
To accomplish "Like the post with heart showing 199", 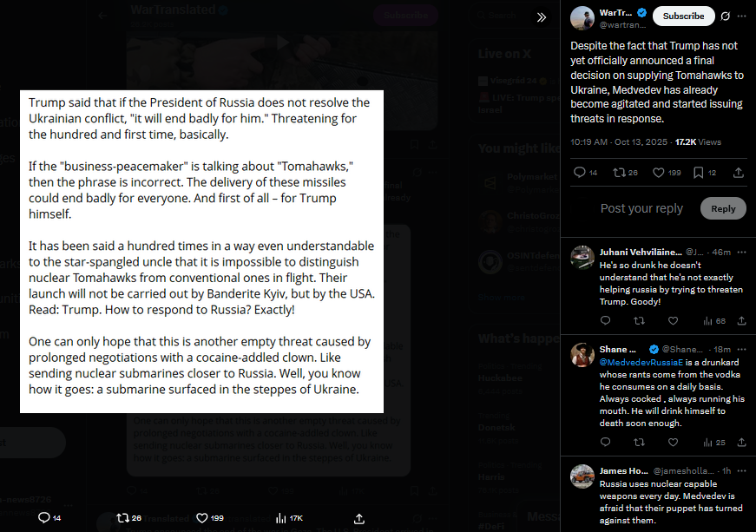I will (667, 173).
